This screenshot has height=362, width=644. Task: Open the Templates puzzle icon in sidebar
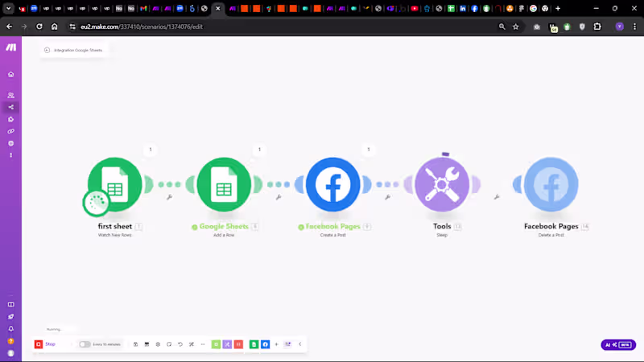pyautogui.click(x=10, y=119)
